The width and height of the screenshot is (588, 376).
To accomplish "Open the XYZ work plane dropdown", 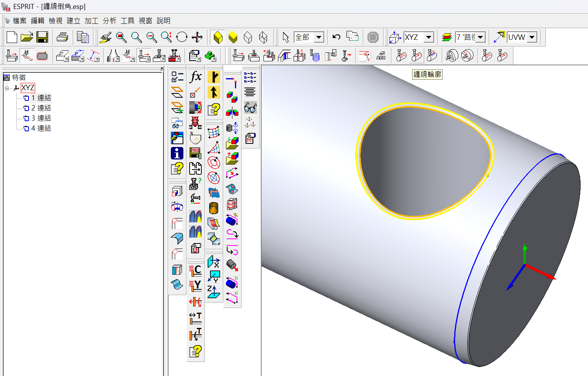I will (429, 37).
